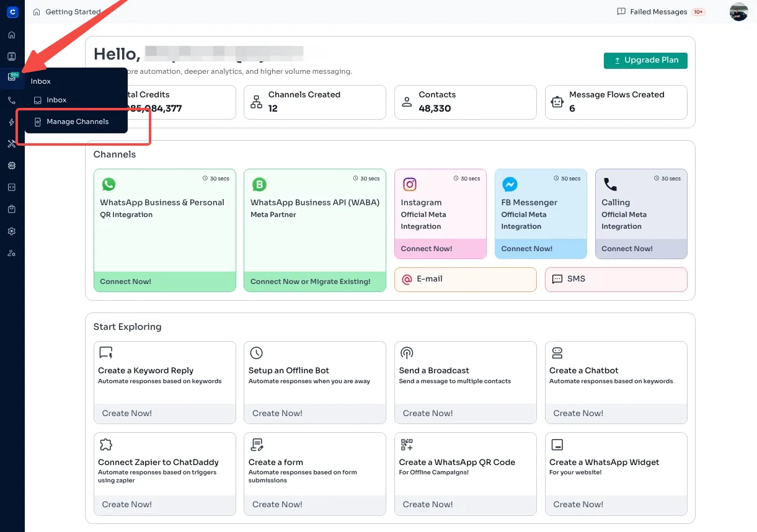Screen dimensions: 757x532
Task: Open the code brackets developer icon
Action: coord(12,187)
